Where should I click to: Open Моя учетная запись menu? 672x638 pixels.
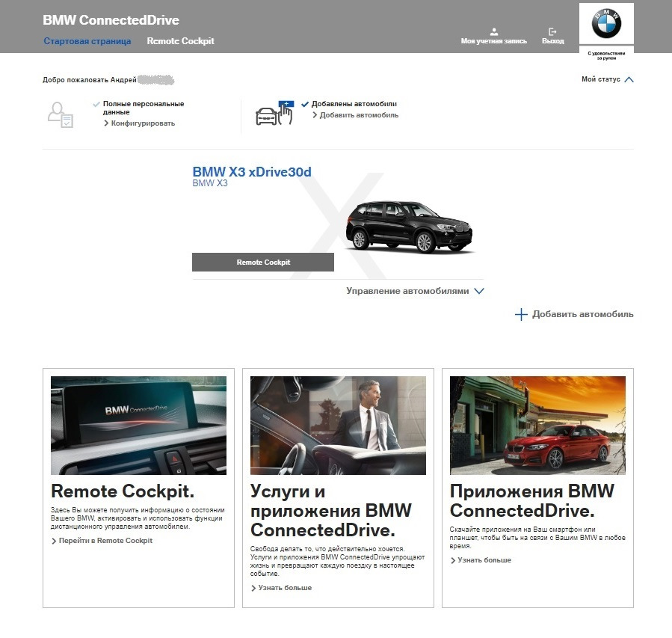pyautogui.click(x=493, y=41)
